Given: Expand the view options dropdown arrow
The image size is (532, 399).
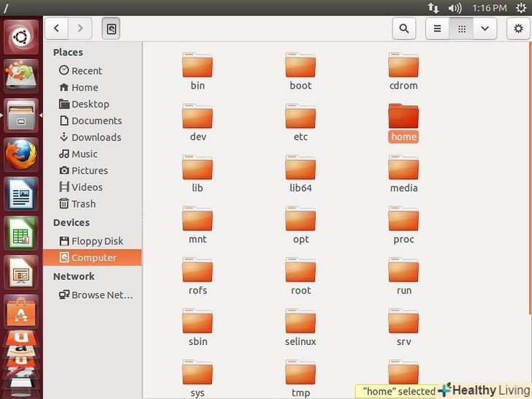Looking at the screenshot, I should coord(484,28).
